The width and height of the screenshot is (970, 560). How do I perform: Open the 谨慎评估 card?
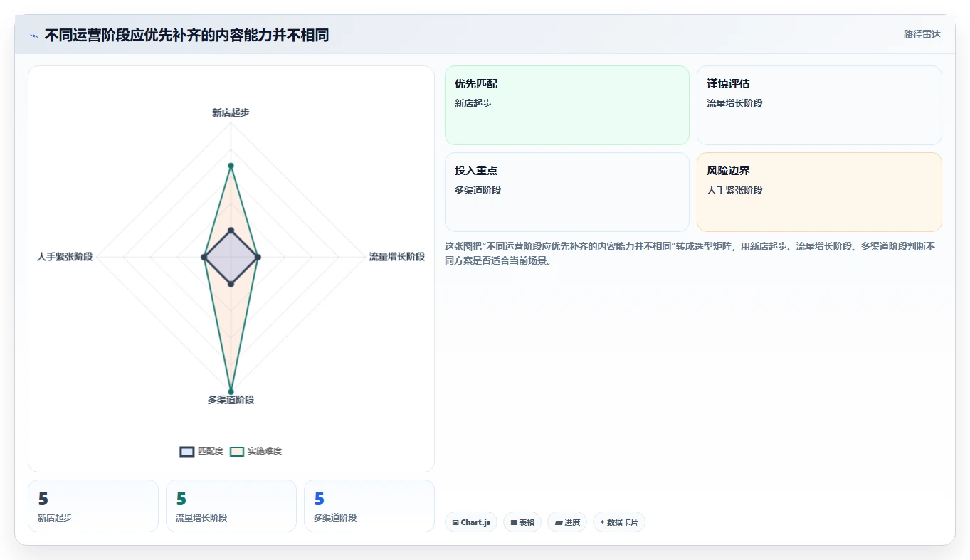[819, 105]
